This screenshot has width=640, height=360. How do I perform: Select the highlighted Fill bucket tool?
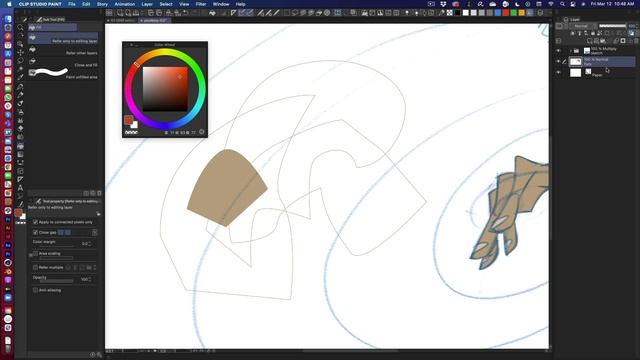[x=20, y=146]
